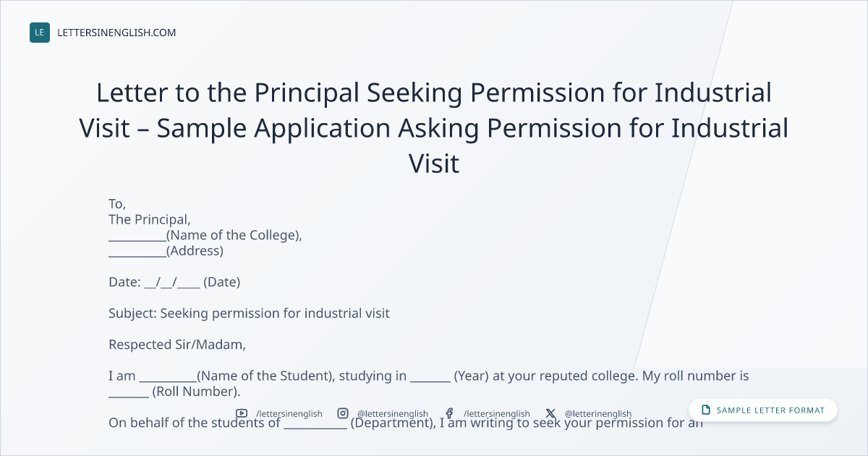The image size is (868, 456).
Task: Click the Date blank field
Action: (172, 283)
